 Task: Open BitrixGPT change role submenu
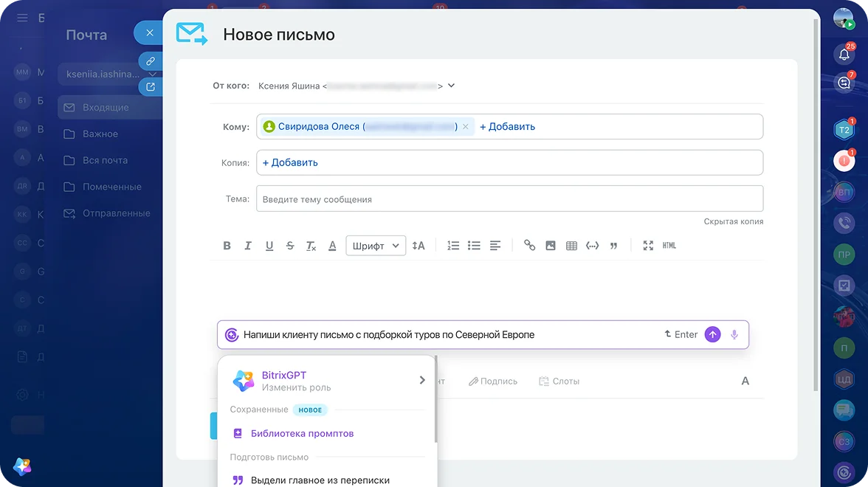coord(329,381)
